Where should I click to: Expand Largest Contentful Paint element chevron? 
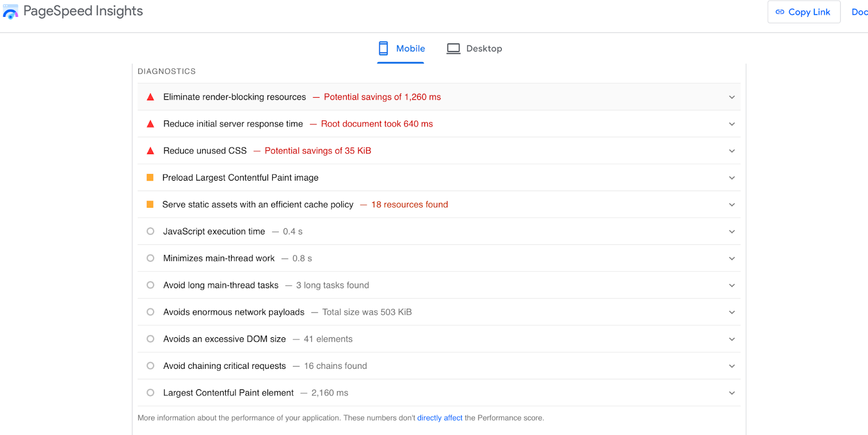pyautogui.click(x=732, y=393)
